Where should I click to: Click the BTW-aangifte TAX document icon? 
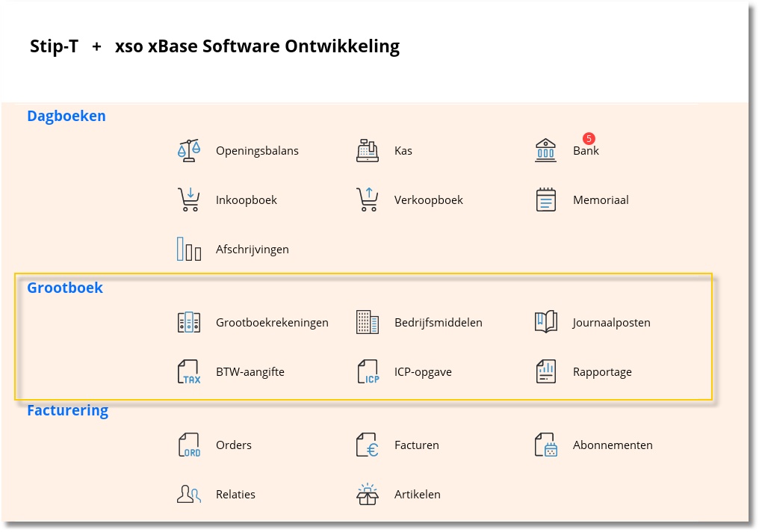pyautogui.click(x=189, y=371)
